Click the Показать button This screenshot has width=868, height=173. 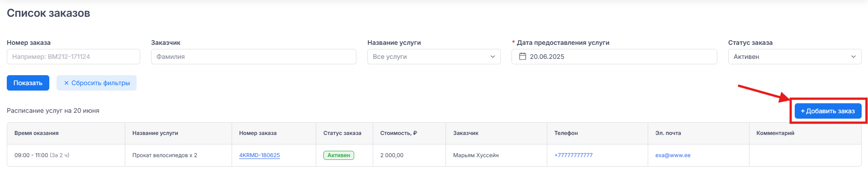point(28,83)
